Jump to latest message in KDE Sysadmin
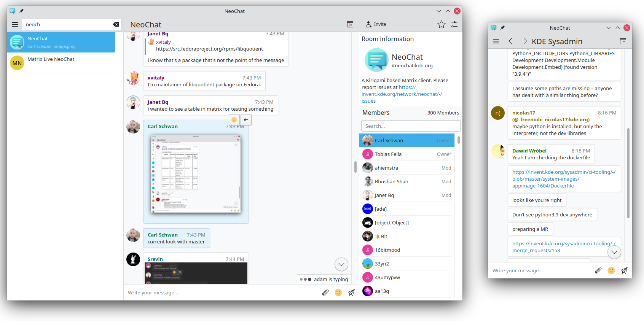This screenshot has width=644, height=321. coord(614,252)
